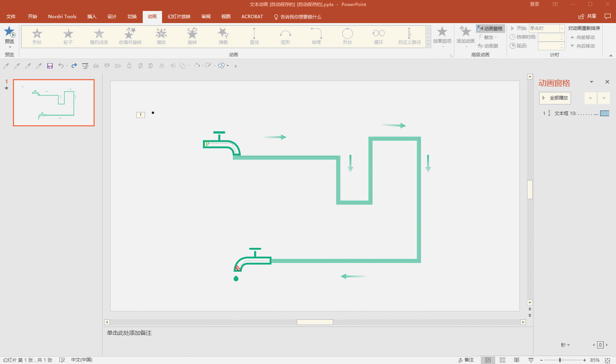The image size is (616, 364).
Task: Switch to reading view in status bar
Action: coord(516,360)
